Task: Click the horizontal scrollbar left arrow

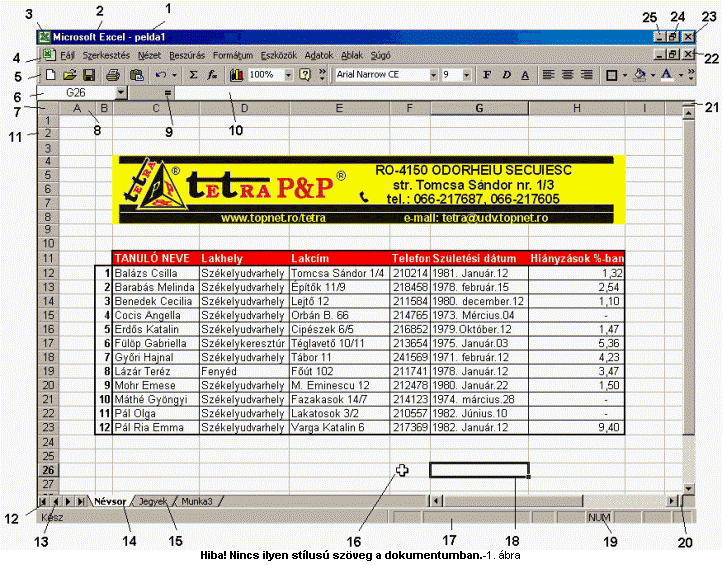Action: click(x=435, y=501)
